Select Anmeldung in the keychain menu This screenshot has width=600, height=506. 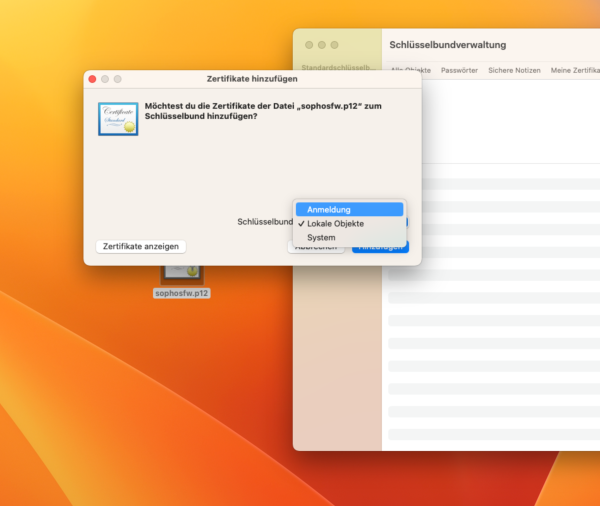point(349,210)
